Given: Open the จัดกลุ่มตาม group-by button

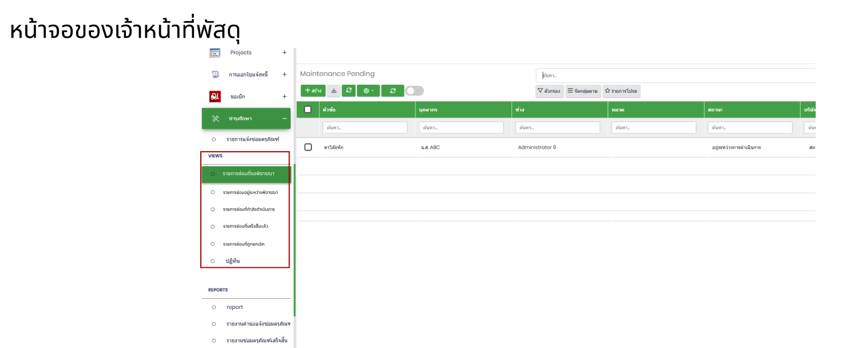Looking at the screenshot, I should click(583, 91).
